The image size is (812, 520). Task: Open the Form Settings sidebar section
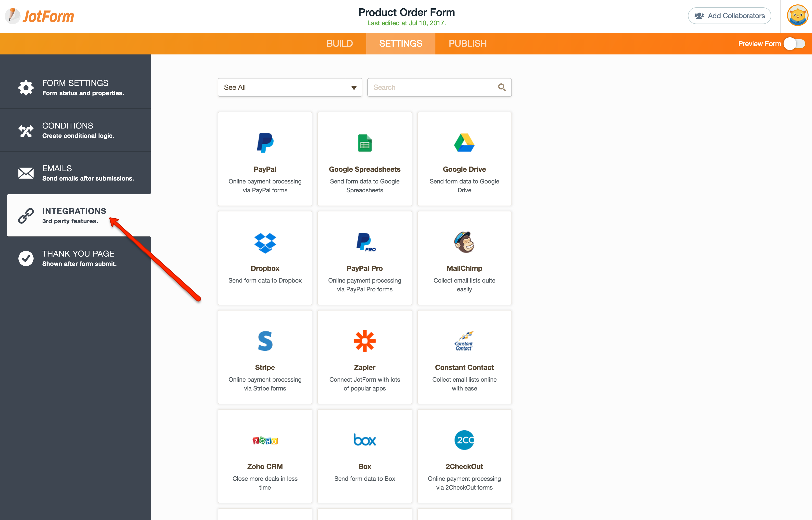[76, 88]
